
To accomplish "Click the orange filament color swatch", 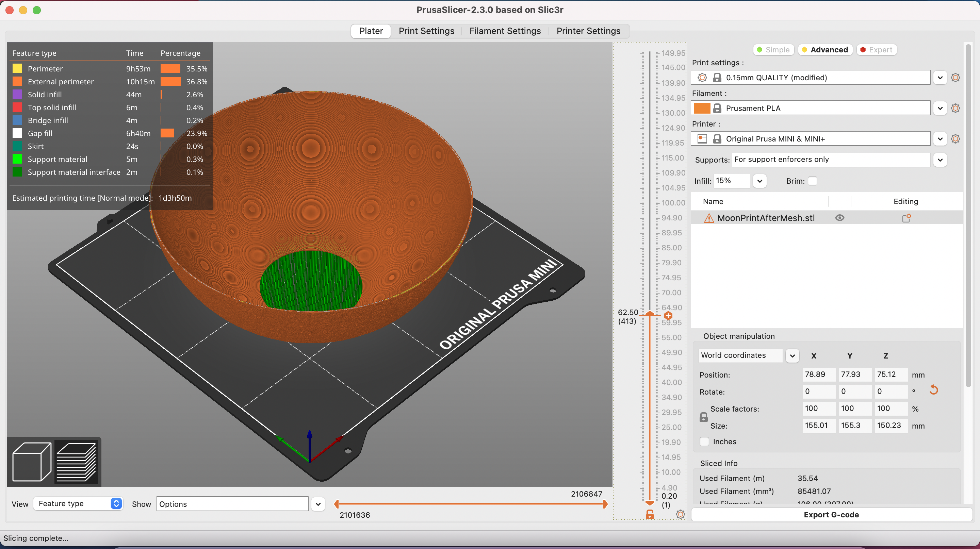I will click(x=704, y=107).
